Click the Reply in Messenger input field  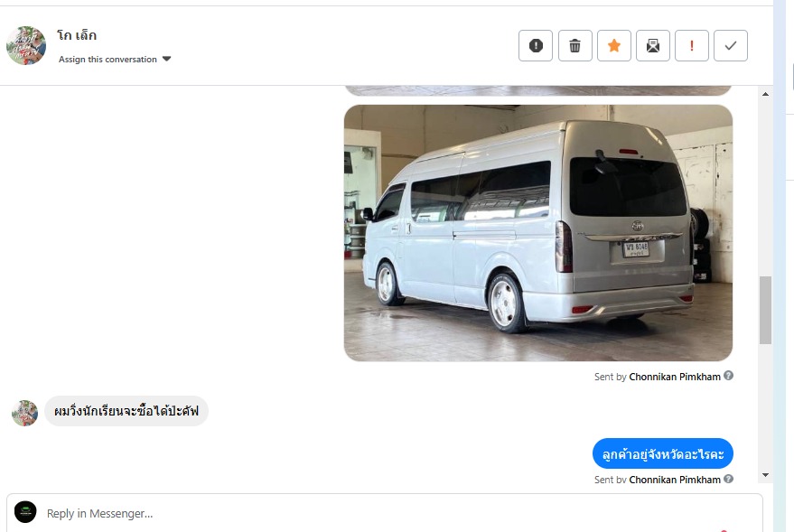click(x=385, y=513)
